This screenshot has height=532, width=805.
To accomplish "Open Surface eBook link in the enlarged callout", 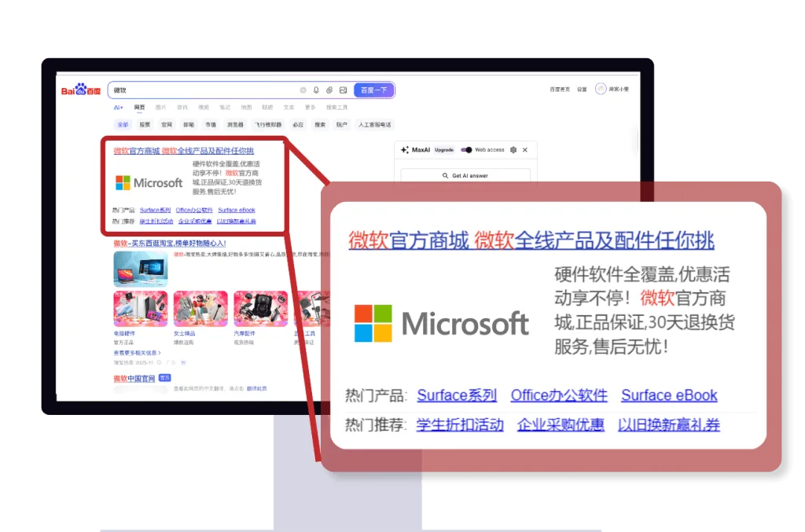I will pos(669,395).
